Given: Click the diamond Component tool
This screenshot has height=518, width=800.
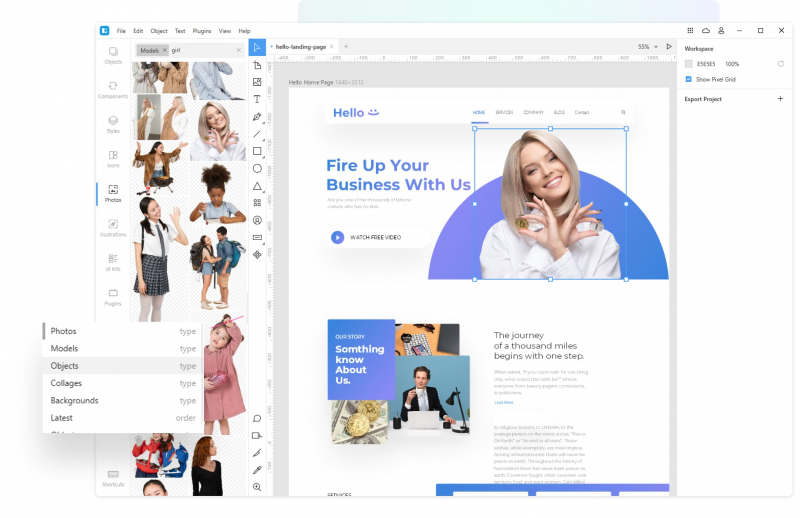Looking at the screenshot, I should pyautogui.click(x=257, y=255).
